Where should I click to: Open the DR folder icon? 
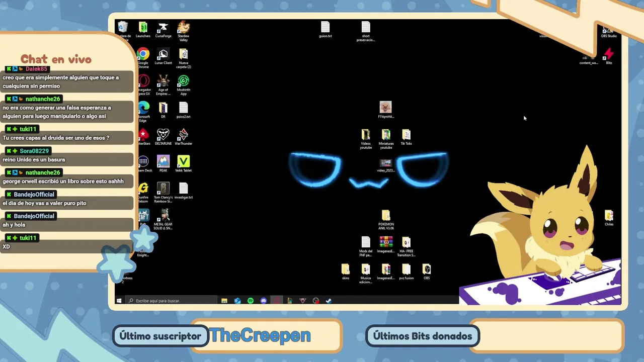[163, 110]
